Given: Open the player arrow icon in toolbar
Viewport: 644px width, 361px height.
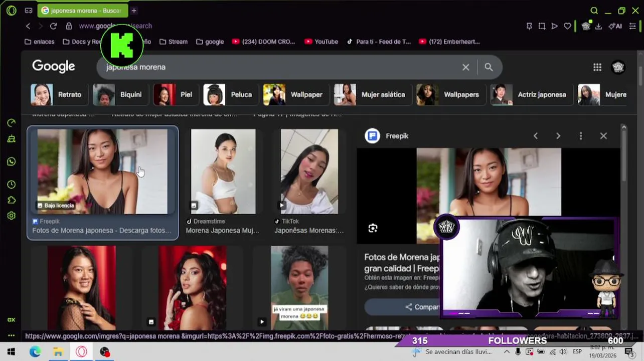Looking at the screenshot, I should point(554,26).
